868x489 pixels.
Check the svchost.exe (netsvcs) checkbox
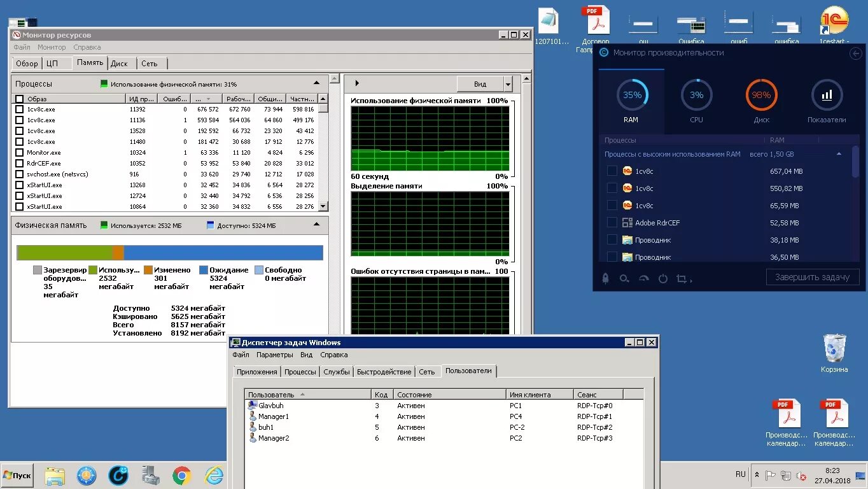20,174
